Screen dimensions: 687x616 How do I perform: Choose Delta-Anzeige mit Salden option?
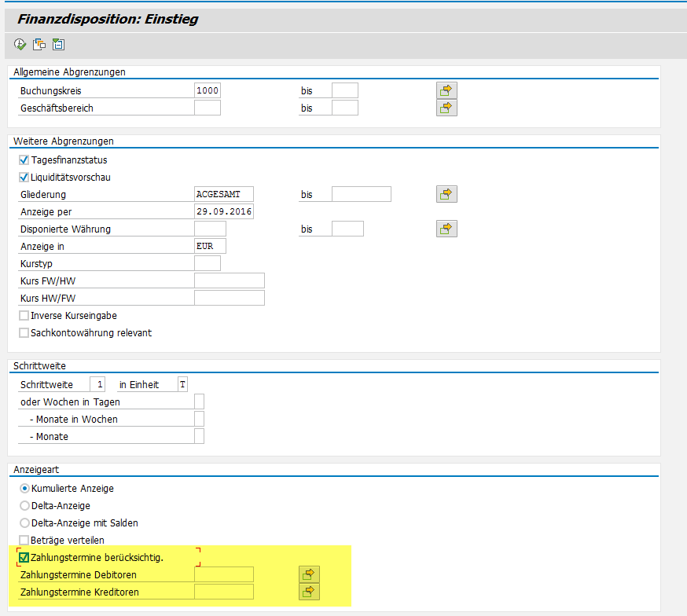(x=24, y=523)
